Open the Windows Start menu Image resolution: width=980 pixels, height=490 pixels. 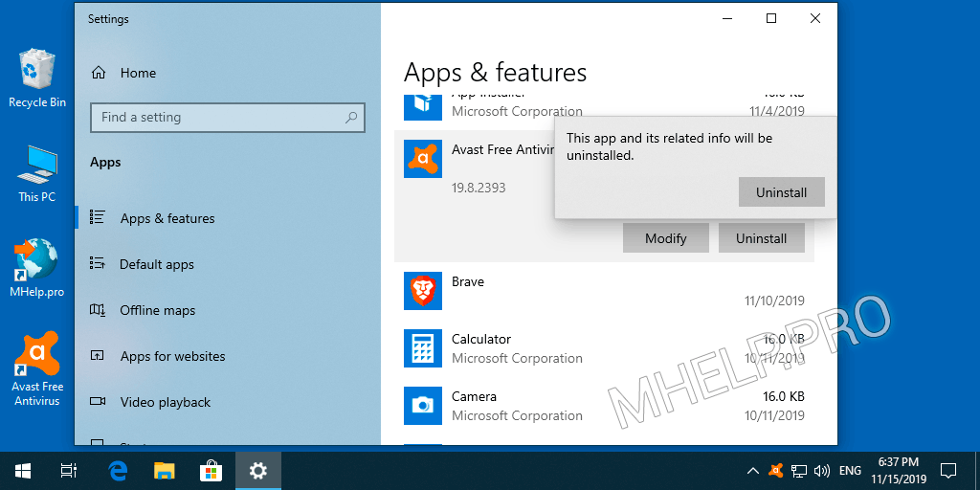point(23,471)
